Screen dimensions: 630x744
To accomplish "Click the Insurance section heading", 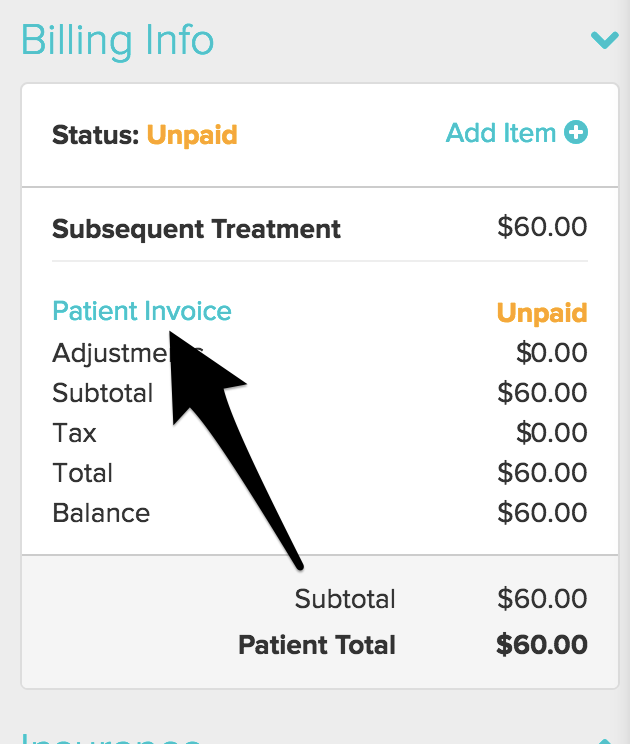I will 111,738.
